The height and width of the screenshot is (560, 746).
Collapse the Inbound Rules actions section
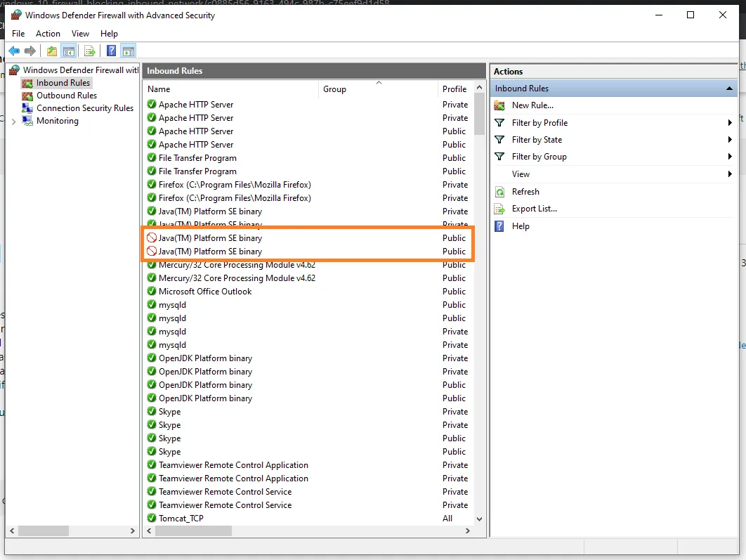click(729, 89)
